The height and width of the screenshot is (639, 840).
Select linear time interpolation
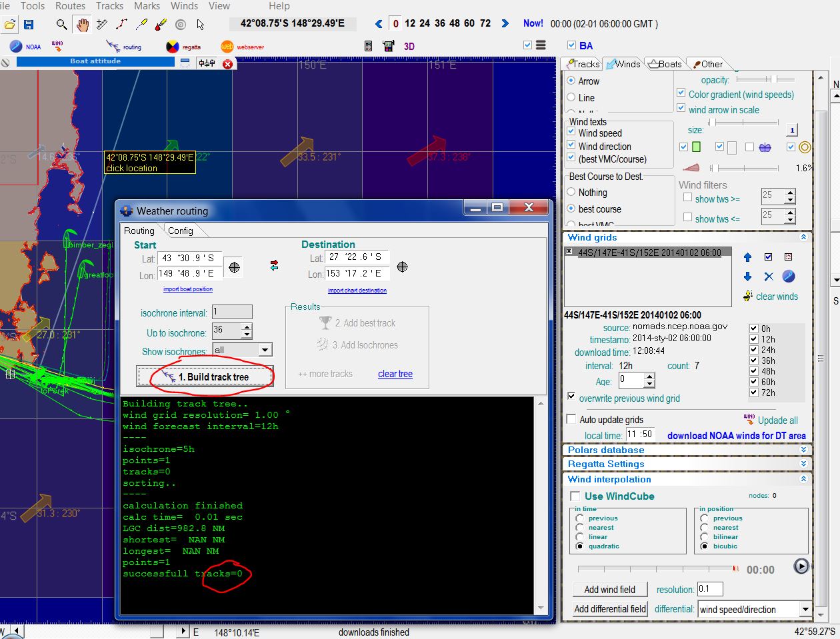click(579, 536)
